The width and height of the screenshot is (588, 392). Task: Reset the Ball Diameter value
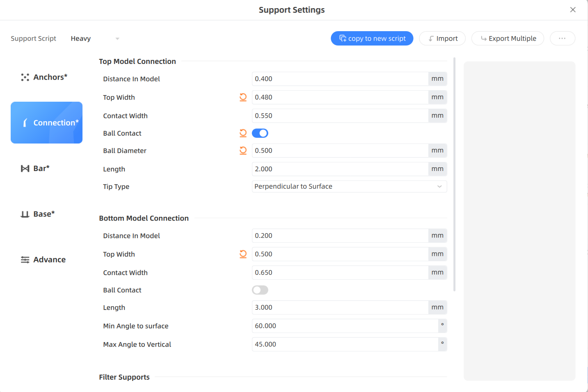click(243, 150)
